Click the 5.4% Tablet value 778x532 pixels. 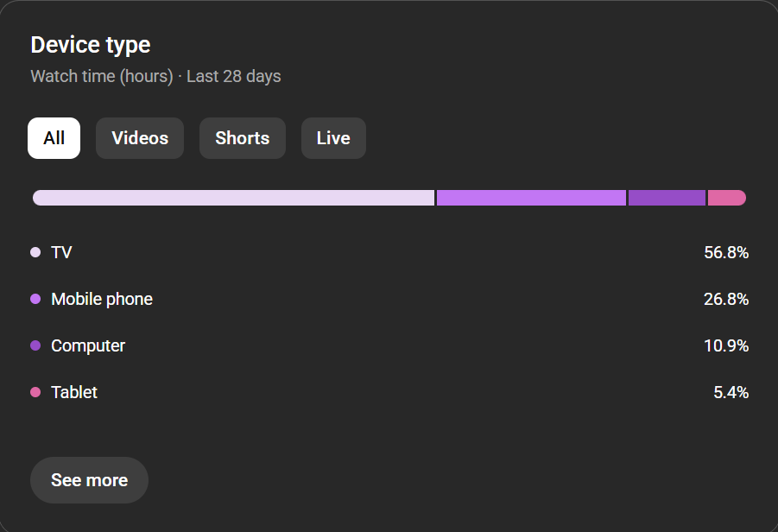730,392
